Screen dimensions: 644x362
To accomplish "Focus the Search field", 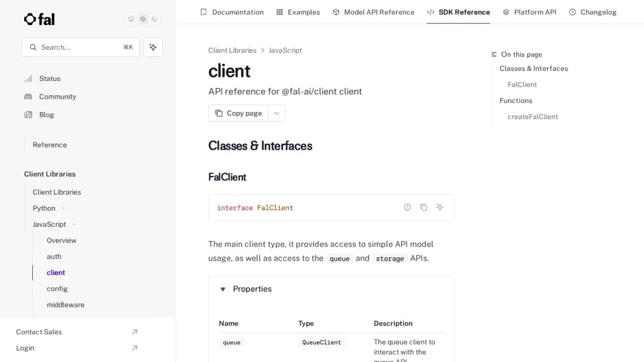I will click(80, 47).
